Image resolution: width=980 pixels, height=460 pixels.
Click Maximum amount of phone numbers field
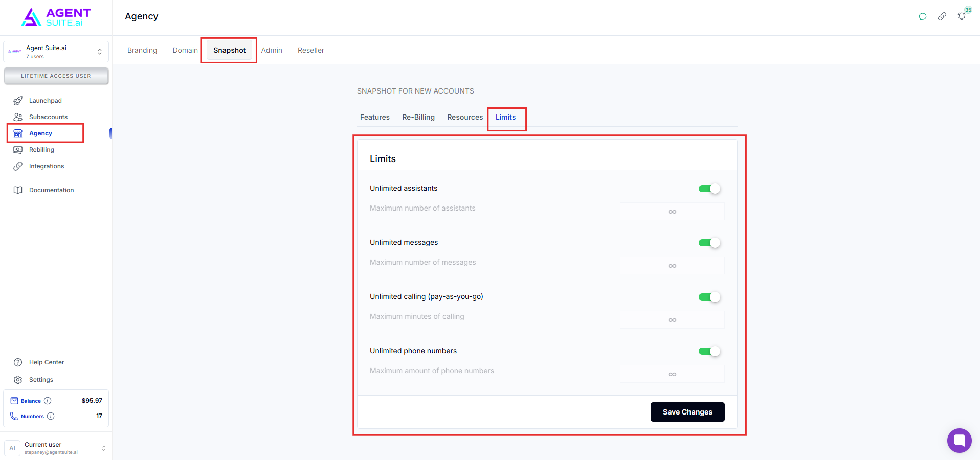coord(672,374)
